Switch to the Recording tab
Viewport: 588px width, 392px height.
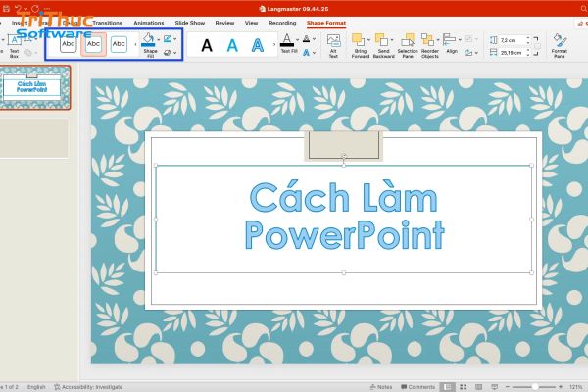[x=282, y=23]
